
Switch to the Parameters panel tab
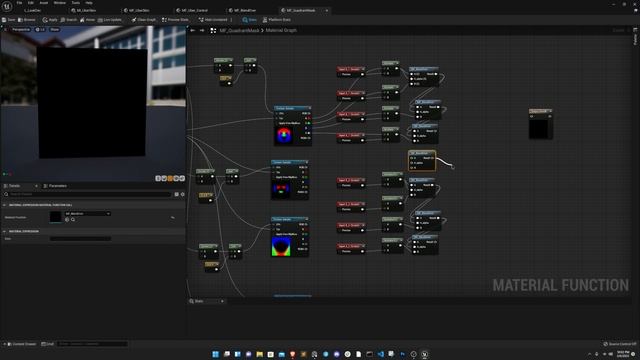point(55,186)
